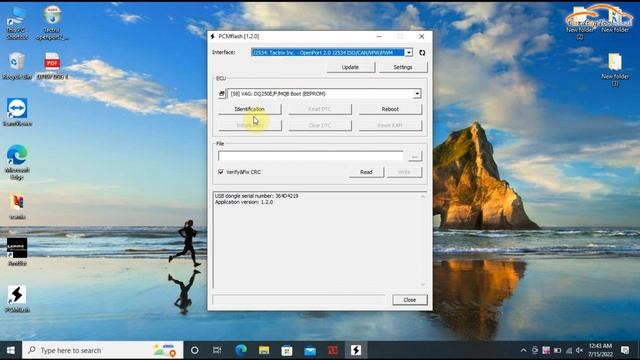Select the TeamViewer desktop icon
The height and width of the screenshot is (360, 640).
point(17,112)
